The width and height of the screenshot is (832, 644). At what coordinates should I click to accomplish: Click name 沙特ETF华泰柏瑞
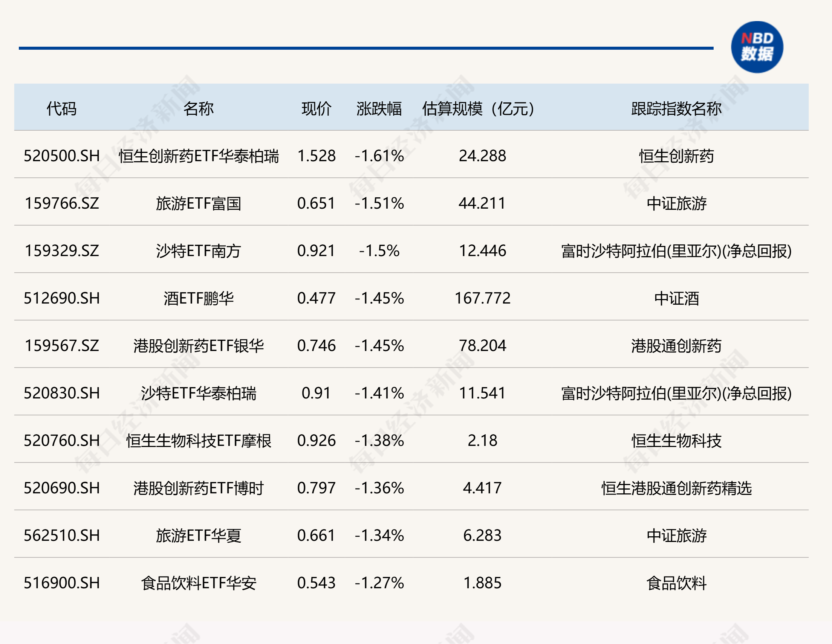pos(199,393)
